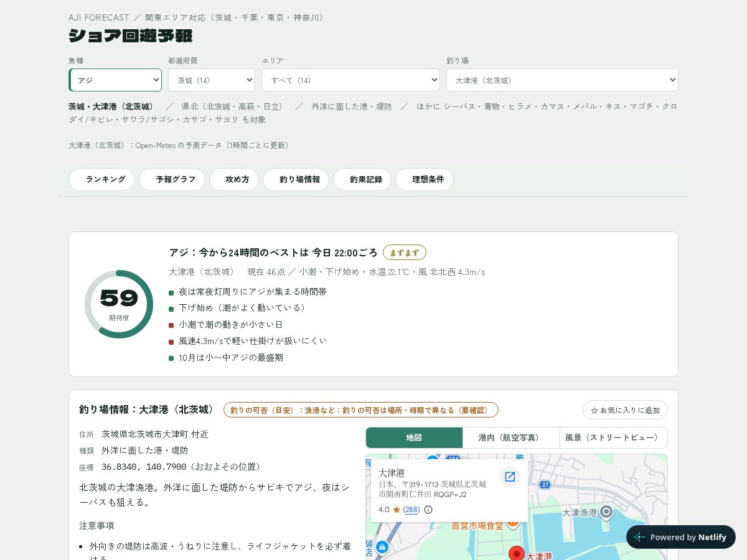Viewport: 747px width, 560px height.
Task: Click the 59 期待度 score gauge
Action: (119, 304)
